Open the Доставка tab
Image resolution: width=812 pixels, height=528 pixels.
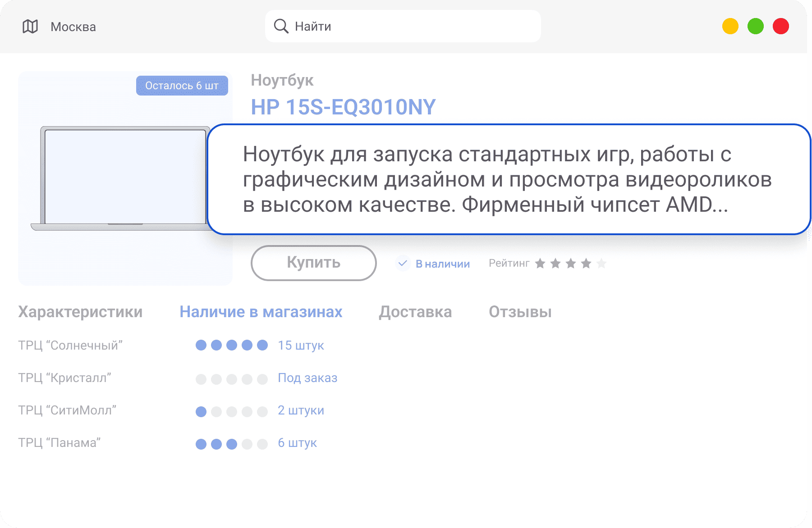[415, 312]
